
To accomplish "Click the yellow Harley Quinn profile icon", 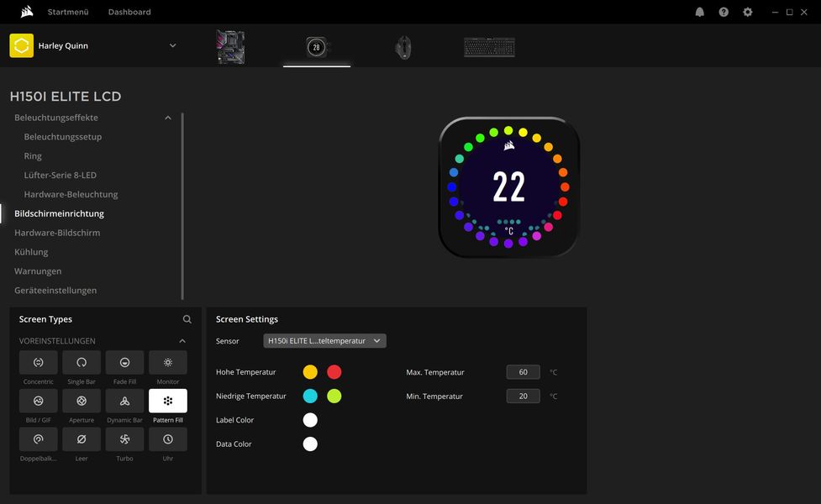I will [x=22, y=45].
